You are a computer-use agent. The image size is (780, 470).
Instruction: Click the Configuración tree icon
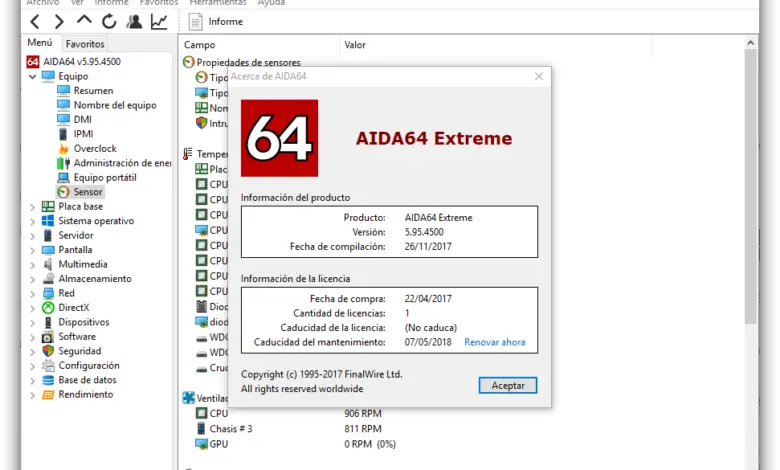click(x=48, y=366)
